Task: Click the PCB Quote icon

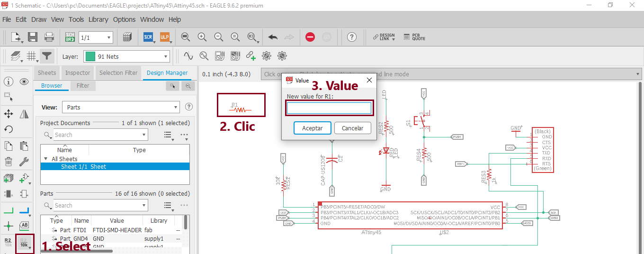Action: pyautogui.click(x=414, y=37)
